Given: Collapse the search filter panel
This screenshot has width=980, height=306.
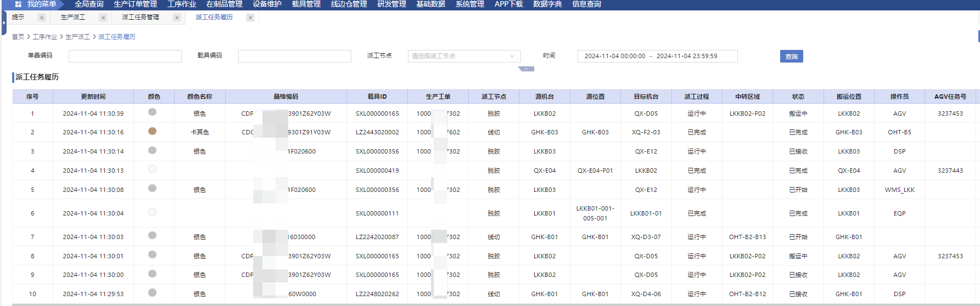Looking at the screenshot, I should tap(526, 69).
